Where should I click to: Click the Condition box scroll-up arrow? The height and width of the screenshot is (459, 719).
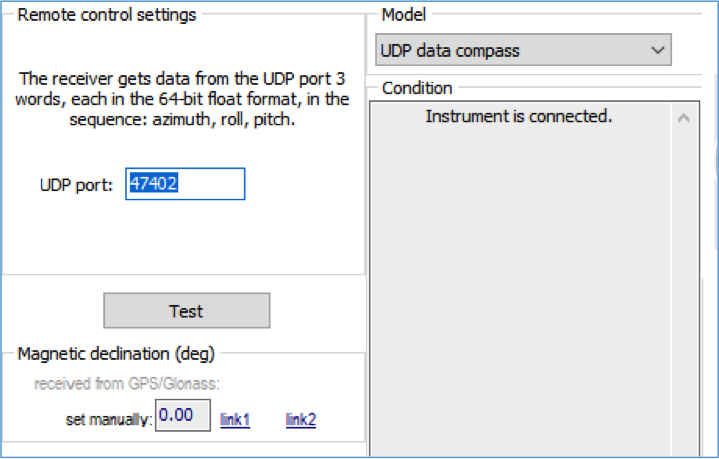pos(684,119)
